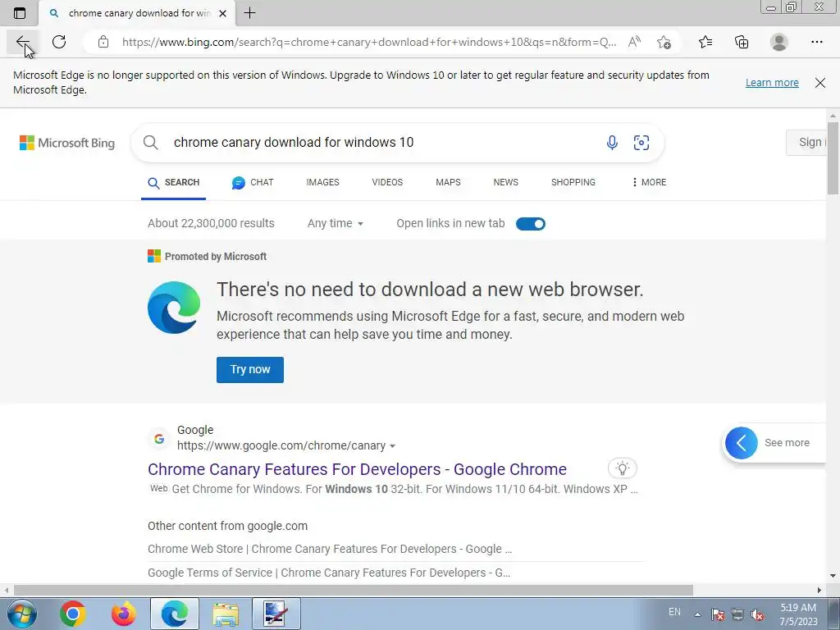Go back using the browser back arrow
Screen dimensions: 840x630
[x=22, y=42]
